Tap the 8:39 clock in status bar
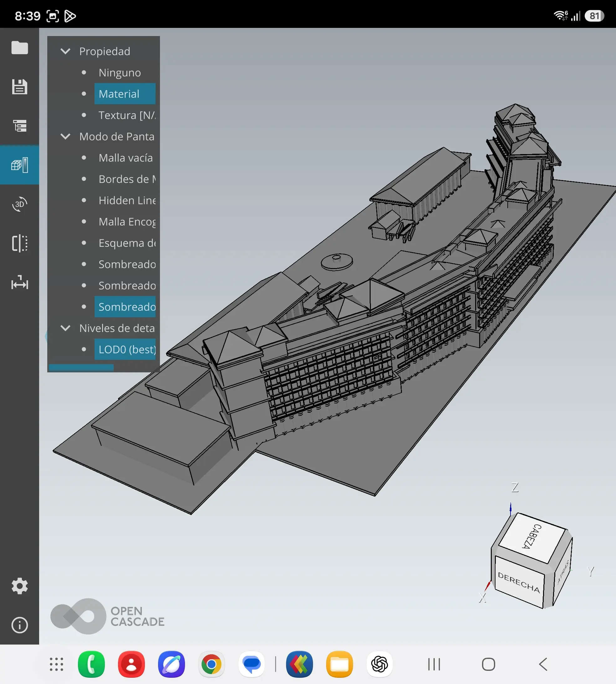The width and height of the screenshot is (616, 684). pos(28,16)
